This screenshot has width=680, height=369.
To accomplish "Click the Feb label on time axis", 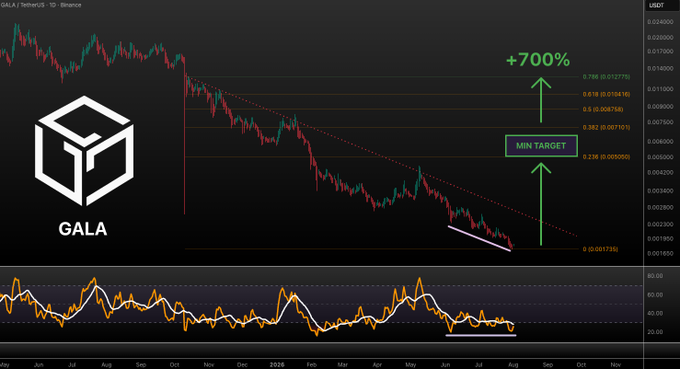I will (311, 365).
